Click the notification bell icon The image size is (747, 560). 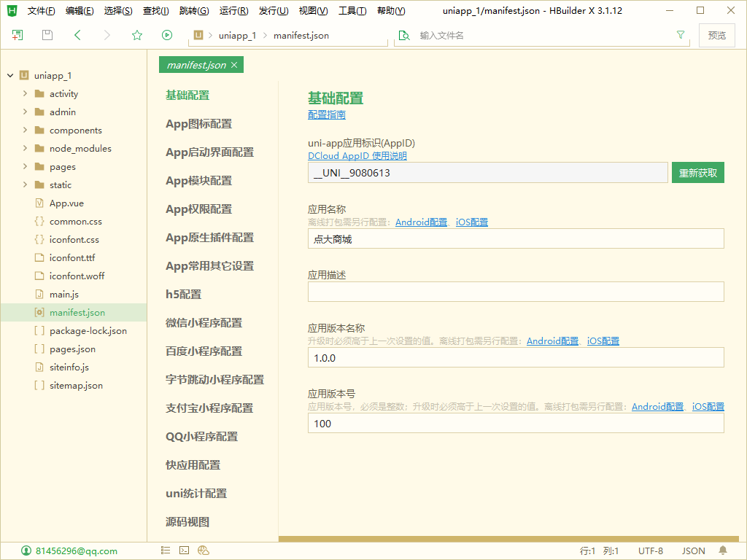click(723, 551)
